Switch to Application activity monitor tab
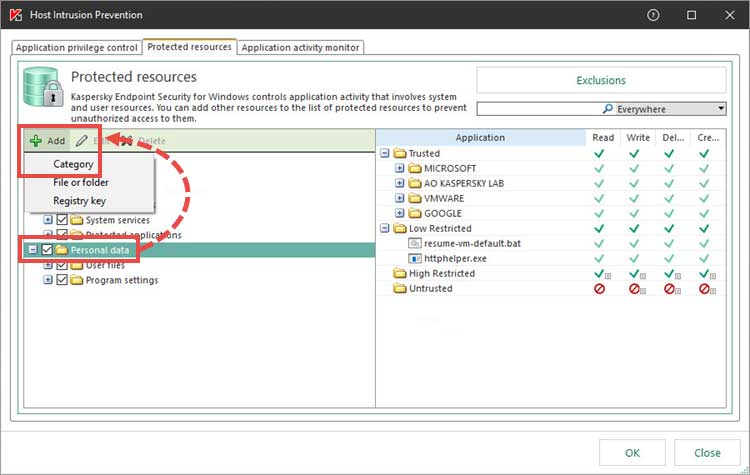The width and height of the screenshot is (750, 475). coord(300,47)
